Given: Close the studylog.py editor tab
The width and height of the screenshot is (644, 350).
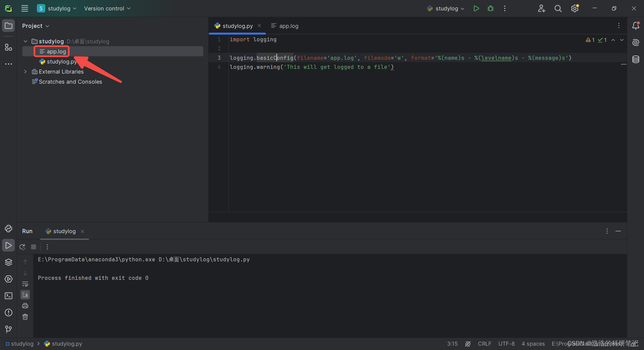Looking at the screenshot, I should (259, 26).
